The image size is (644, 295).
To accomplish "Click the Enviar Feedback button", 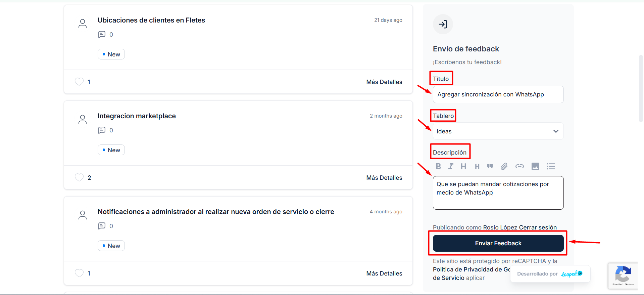I will pyautogui.click(x=498, y=243).
